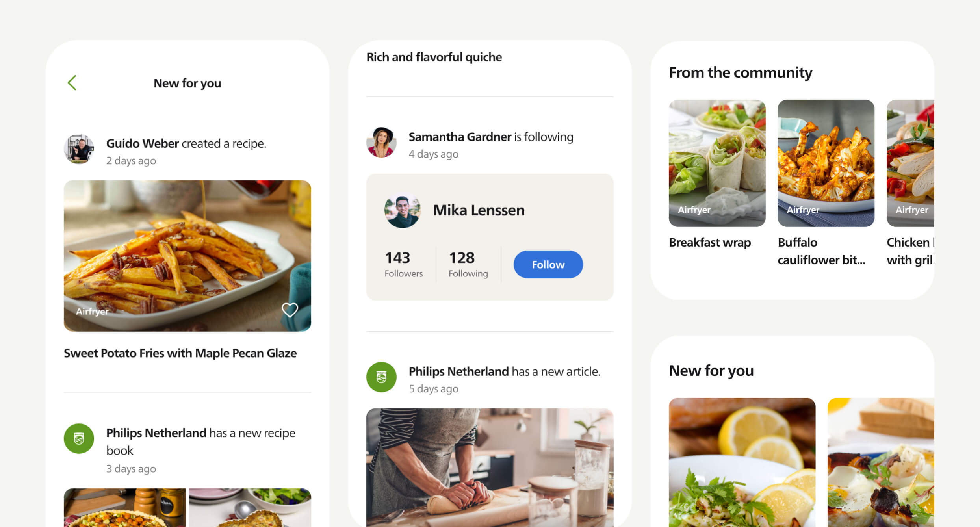Open the sweet potato fries recipe photo
Screen dimensions: 980x527
(187, 256)
